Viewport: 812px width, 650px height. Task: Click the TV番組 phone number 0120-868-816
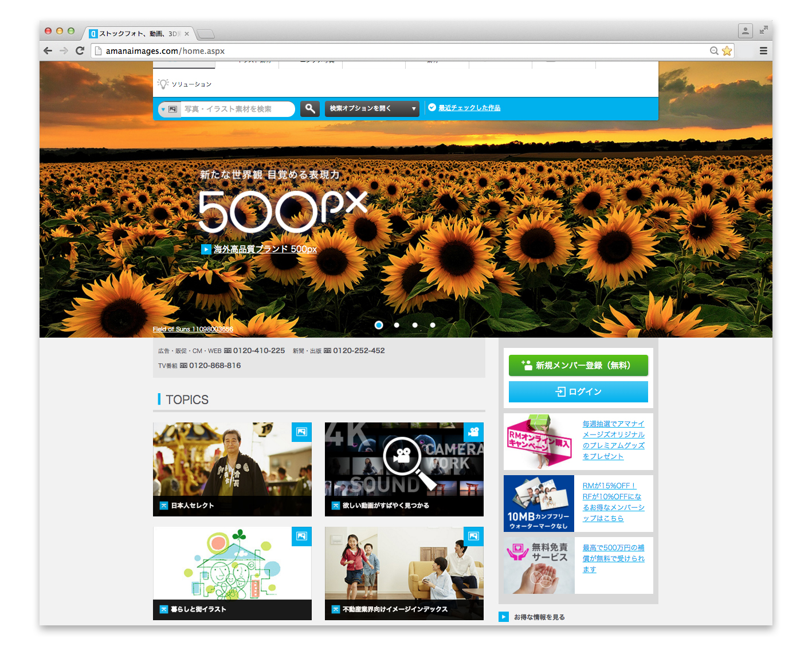(x=215, y=366)
